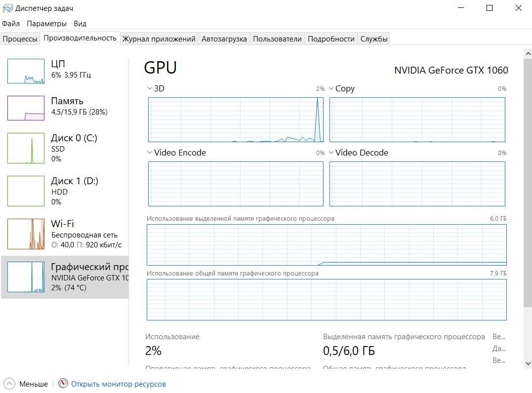Switch to the Автозагрузка tab
The height and width of the screenshot is (393, 532).
coord(224,39)
